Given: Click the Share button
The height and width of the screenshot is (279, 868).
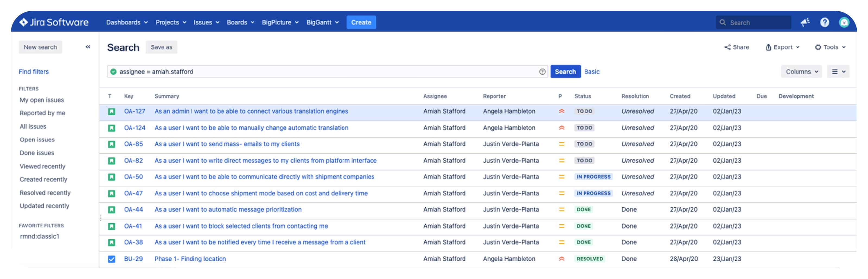Looking at the screenshot, I should pos(737,47).
